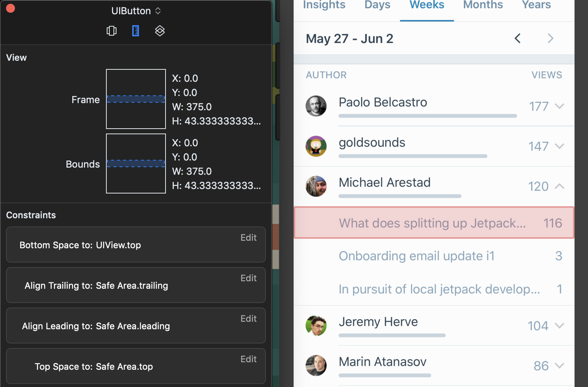The width and height of the screenshot is (588, 387).
Task: Click the name 'Michael Arestad'
Action: tap(385, 182)
